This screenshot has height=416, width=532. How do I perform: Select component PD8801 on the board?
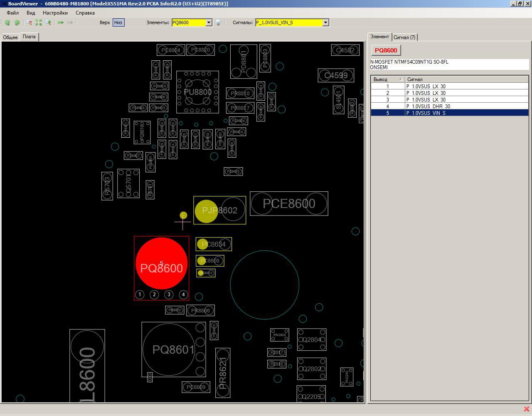pos(244,61)
